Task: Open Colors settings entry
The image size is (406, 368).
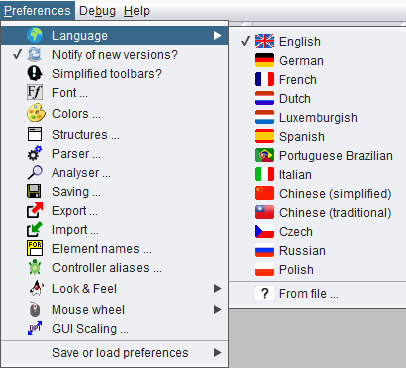Action: coord(115,113)
